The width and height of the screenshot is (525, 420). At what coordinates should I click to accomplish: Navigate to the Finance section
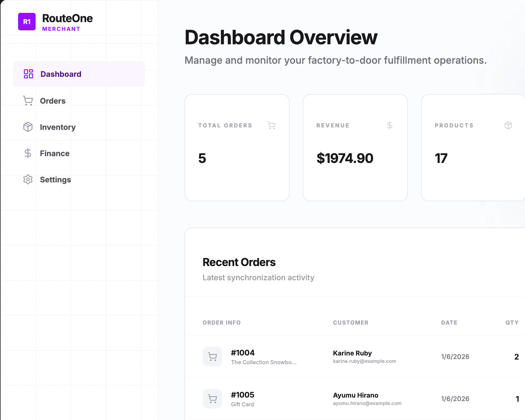54,153
